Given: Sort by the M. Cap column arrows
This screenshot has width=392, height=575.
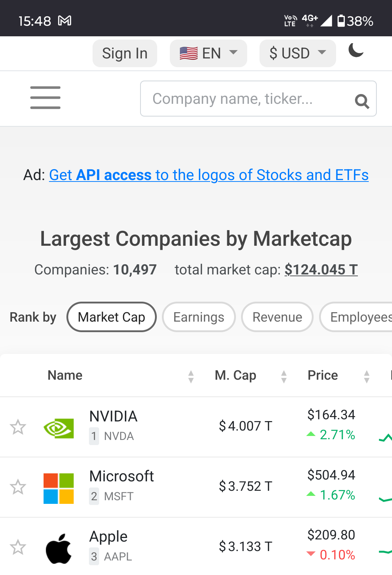Looking at the screenshot, I should [284, 376].
